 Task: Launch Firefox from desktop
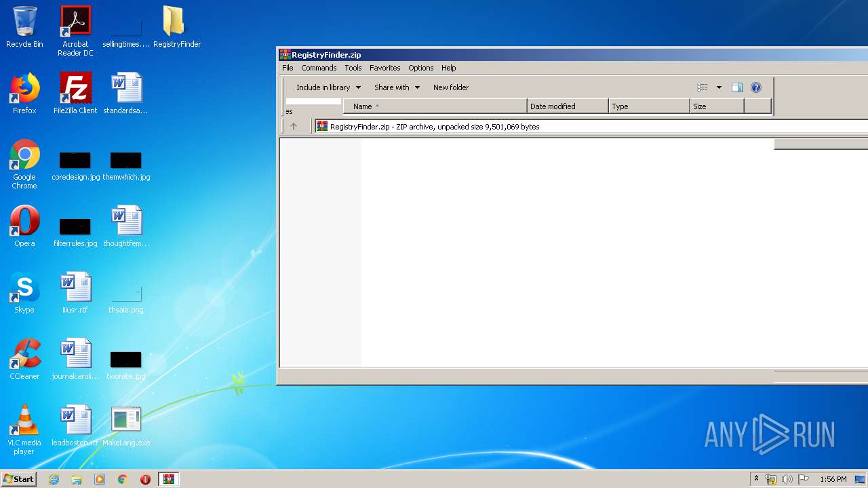pyautogui.click(x=24, y=94)
